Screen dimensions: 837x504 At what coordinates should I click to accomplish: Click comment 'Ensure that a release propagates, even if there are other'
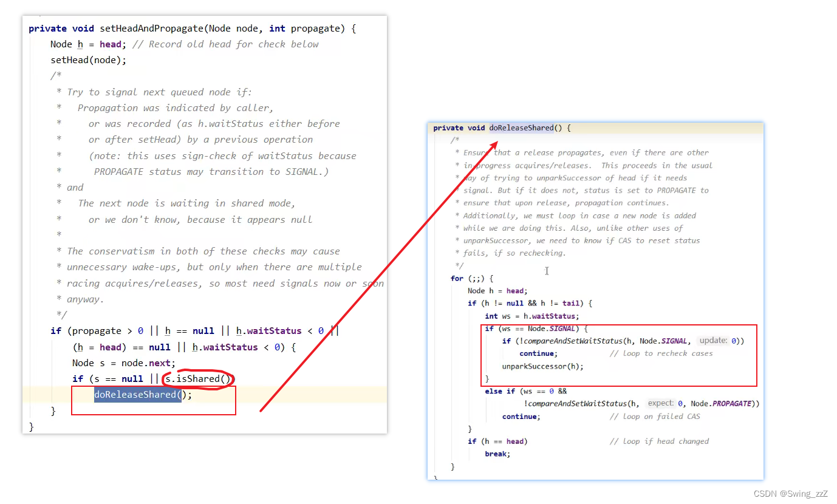586,152
